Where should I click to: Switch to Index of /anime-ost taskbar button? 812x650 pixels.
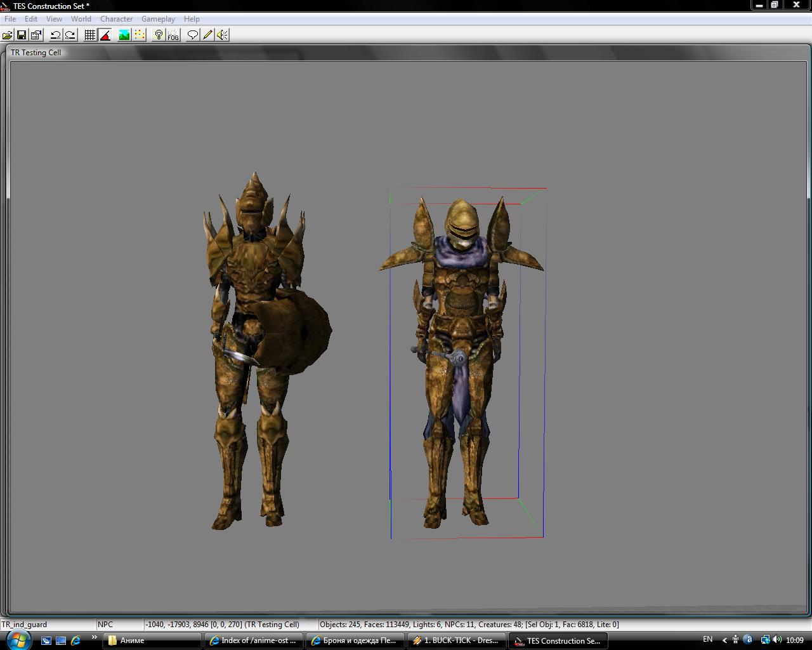254,640
